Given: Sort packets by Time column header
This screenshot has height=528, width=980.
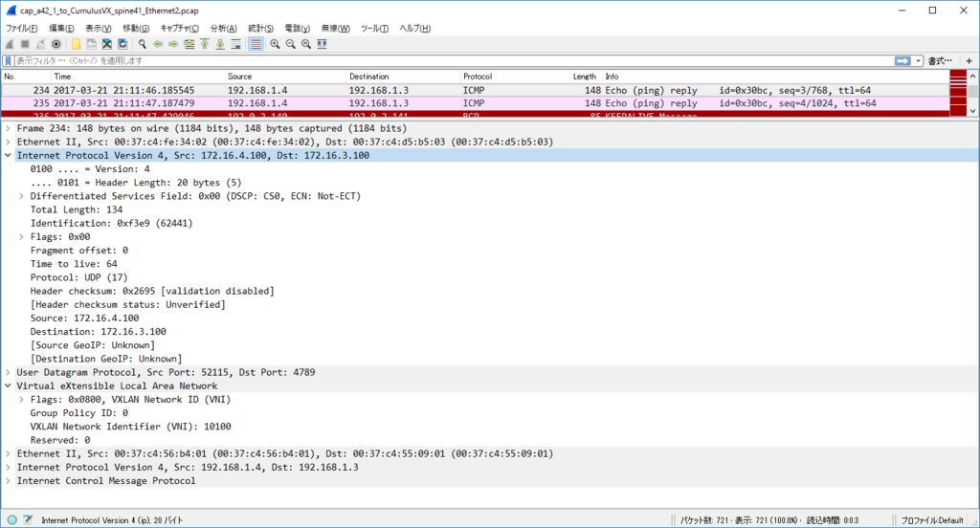Looking at the screenshot, I should coord(138,77).
